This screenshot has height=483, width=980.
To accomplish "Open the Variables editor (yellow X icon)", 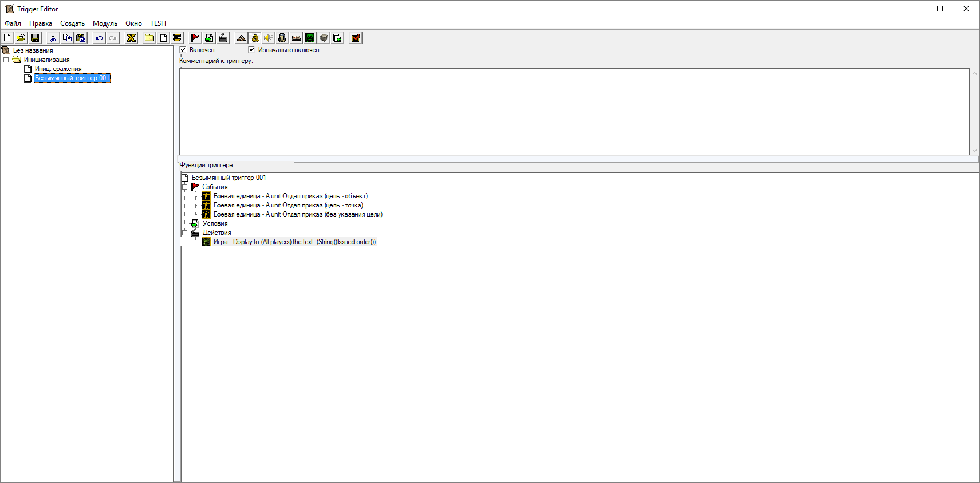I will (x=131, y=38).
